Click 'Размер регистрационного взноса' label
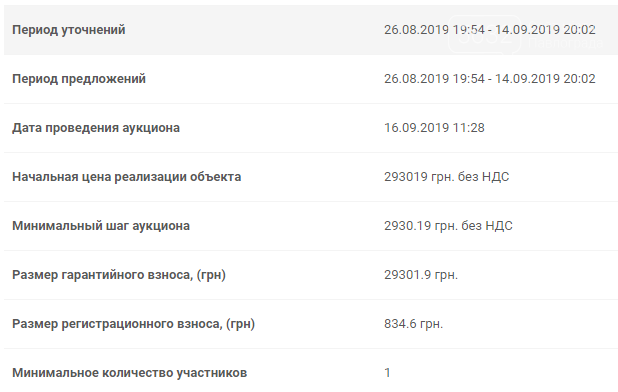The image size is (618, 392). coord(134,324)
